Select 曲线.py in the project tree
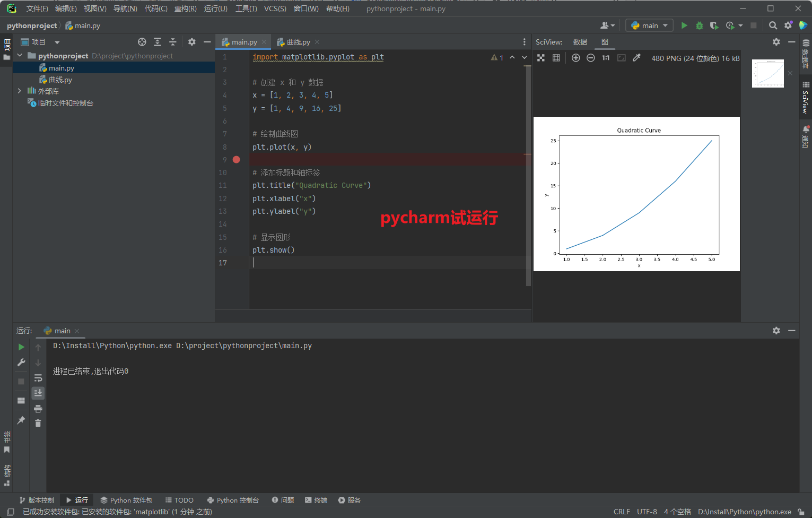The image size is (812, 518). [x=60, y=80]
